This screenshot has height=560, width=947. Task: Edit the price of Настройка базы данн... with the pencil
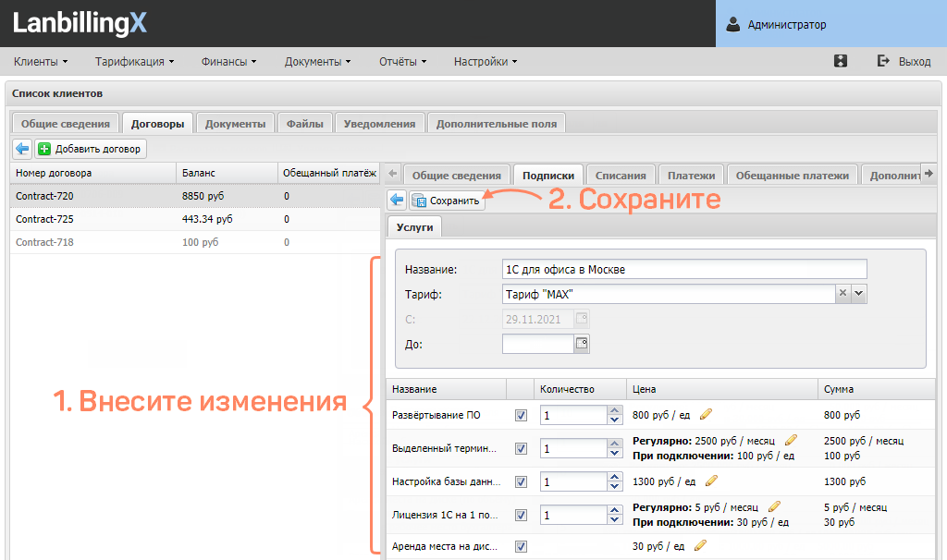click(x=711, y=481)
